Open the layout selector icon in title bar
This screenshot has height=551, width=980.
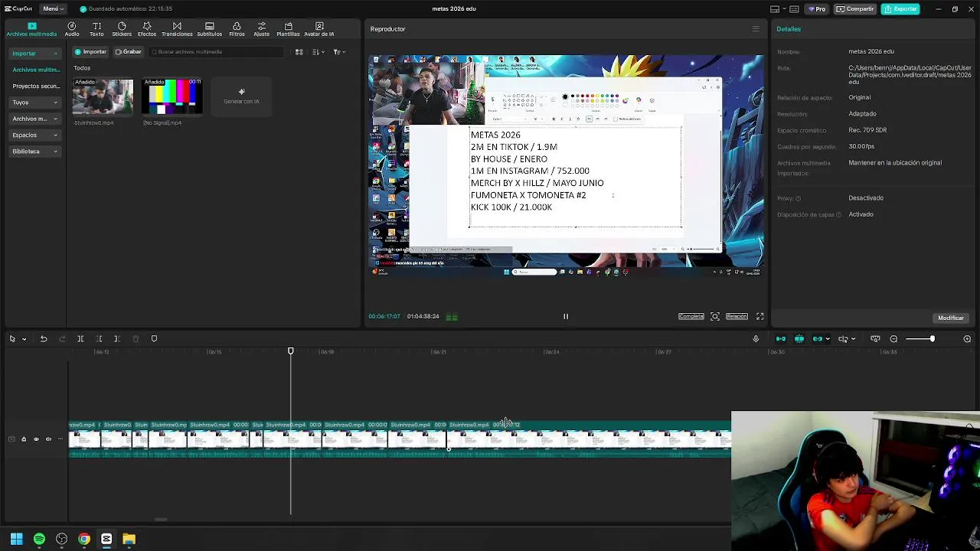(776, 9)
